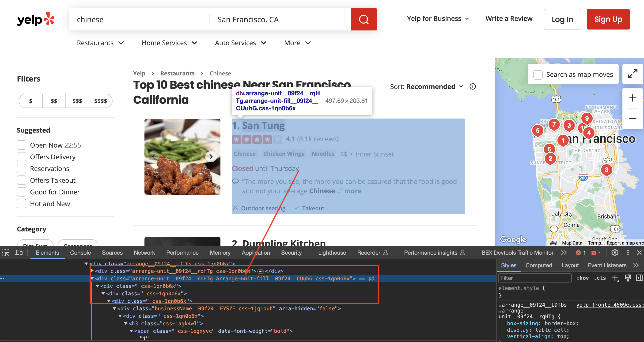Select the $$ price filter
The width and height of the screenshot is (644, 342).
coord(54,101)
